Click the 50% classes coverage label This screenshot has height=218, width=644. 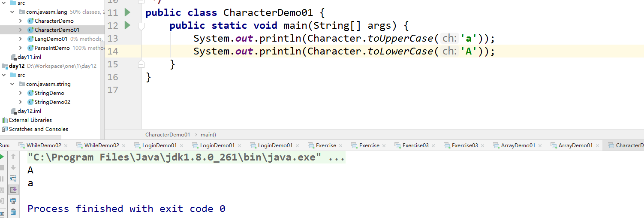tap(86, 12)
